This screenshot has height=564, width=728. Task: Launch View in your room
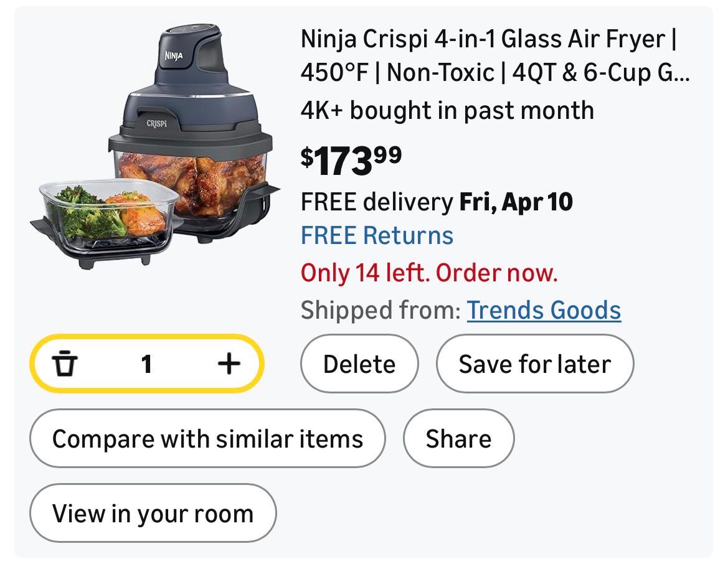pos(153,514)
